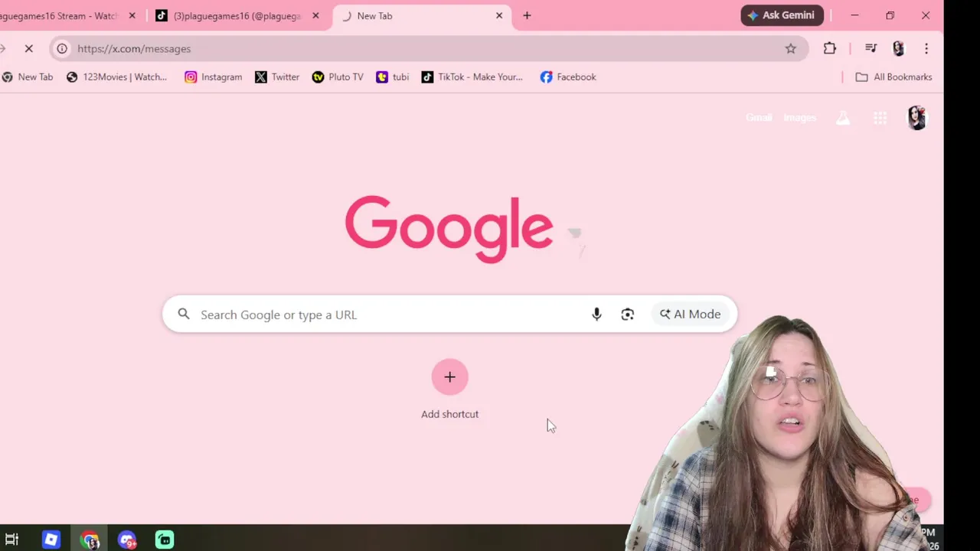980x551 pixels.
Task: Open Chrome three-dot menu
Action: [926, 48]
